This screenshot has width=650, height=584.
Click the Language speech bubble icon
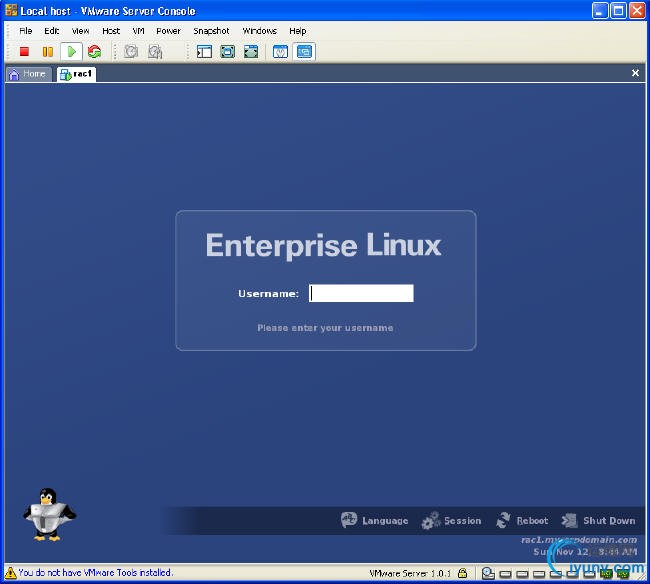[x=349, y=520]
